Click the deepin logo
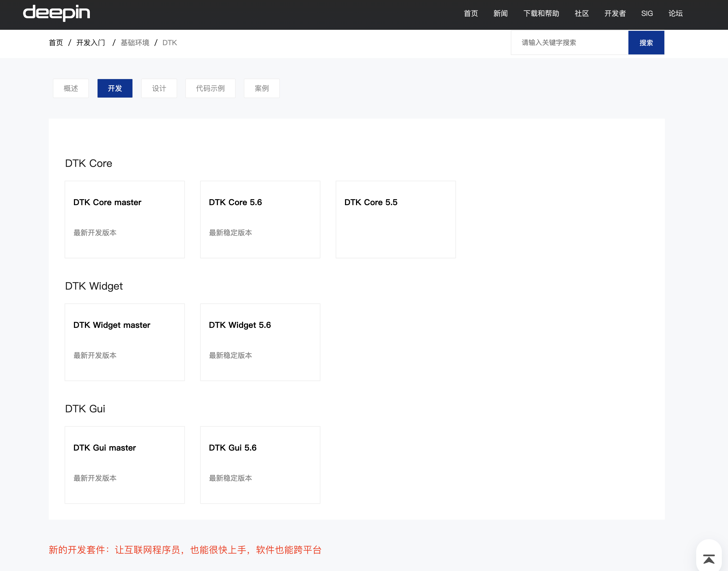The image size is (728, 571). (56, 13)
